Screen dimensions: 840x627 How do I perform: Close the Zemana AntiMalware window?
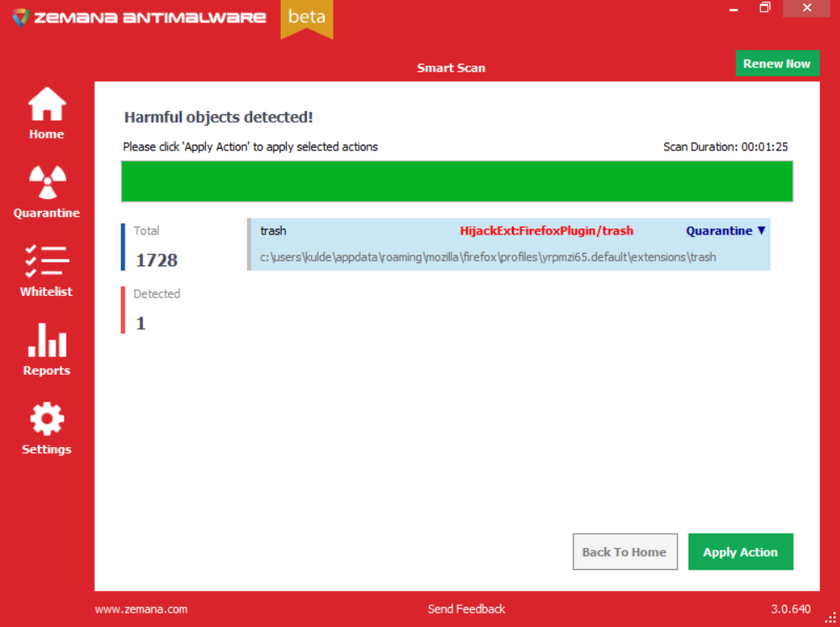(806, 8)
